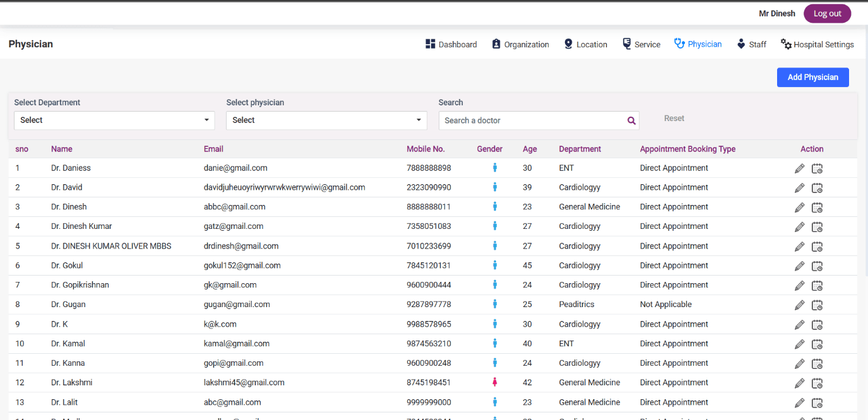Edit Dr. Lalit with the pencil icon
868x420 pixels.
pos(799,403)
